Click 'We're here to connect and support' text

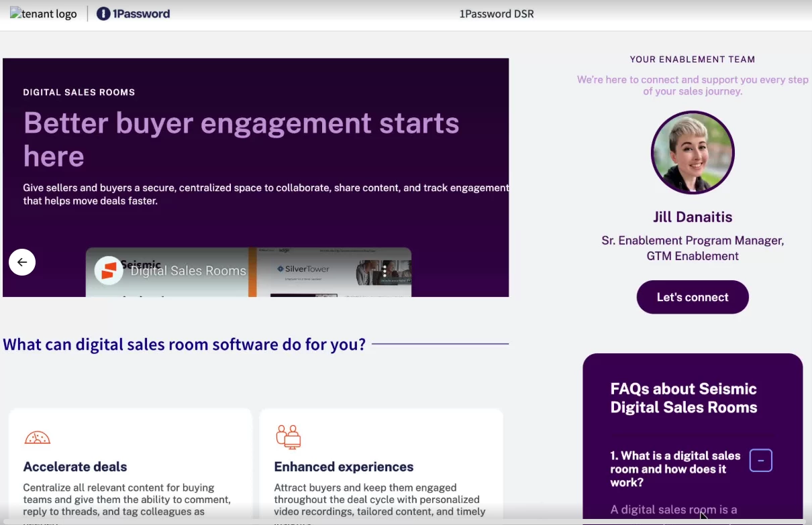tap(693, 85)
